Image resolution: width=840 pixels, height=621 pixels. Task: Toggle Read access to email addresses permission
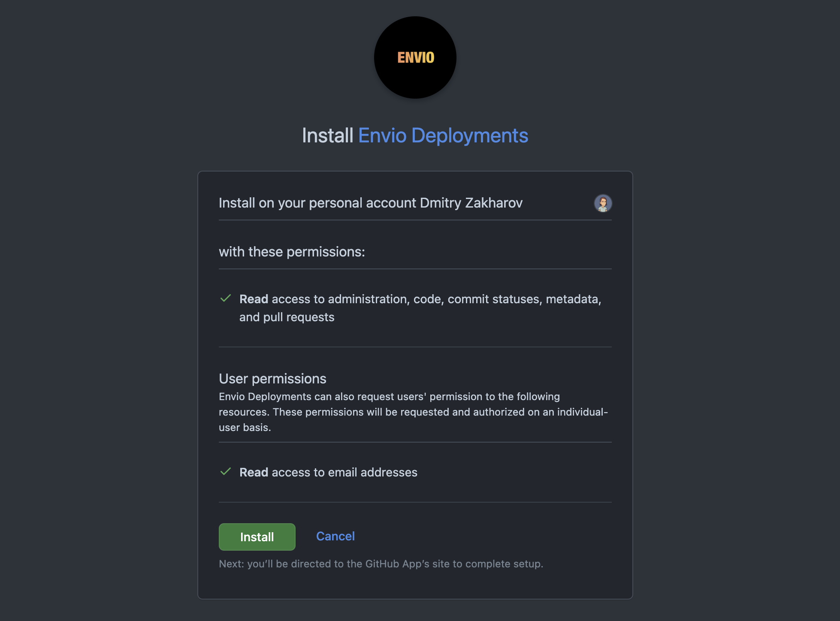coord(227,472)
